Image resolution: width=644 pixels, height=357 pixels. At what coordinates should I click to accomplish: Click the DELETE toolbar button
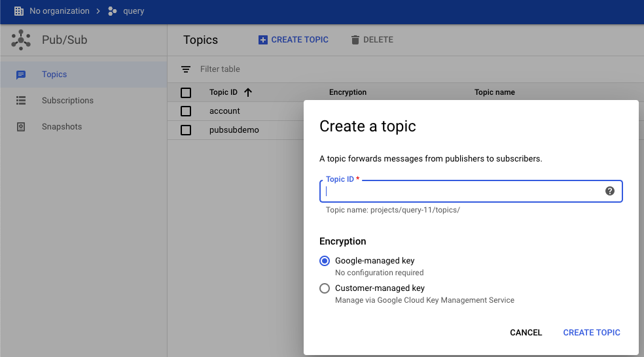tap(372, 40)
